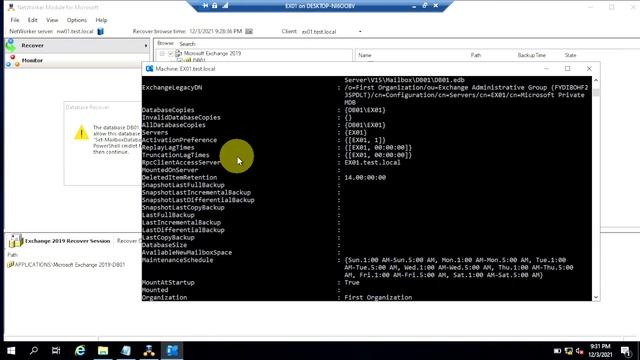Launch Internet Explorer from the taskbar
The image size is (640, 360).
[x=80, y=351]
